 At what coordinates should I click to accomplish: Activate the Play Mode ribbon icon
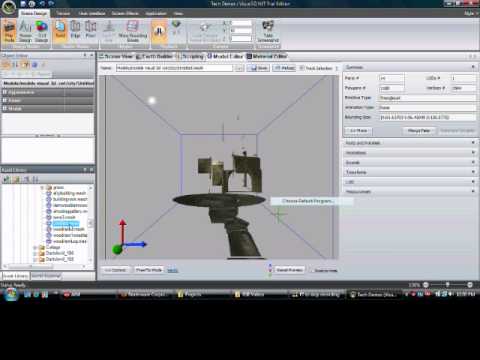click(9, 31)
